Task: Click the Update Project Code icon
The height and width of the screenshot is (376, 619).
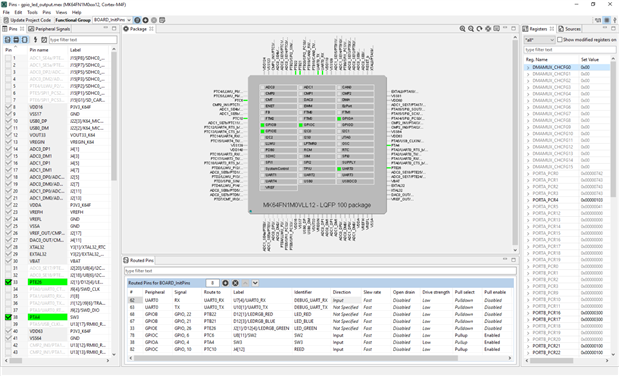Action: coord(6,20)
